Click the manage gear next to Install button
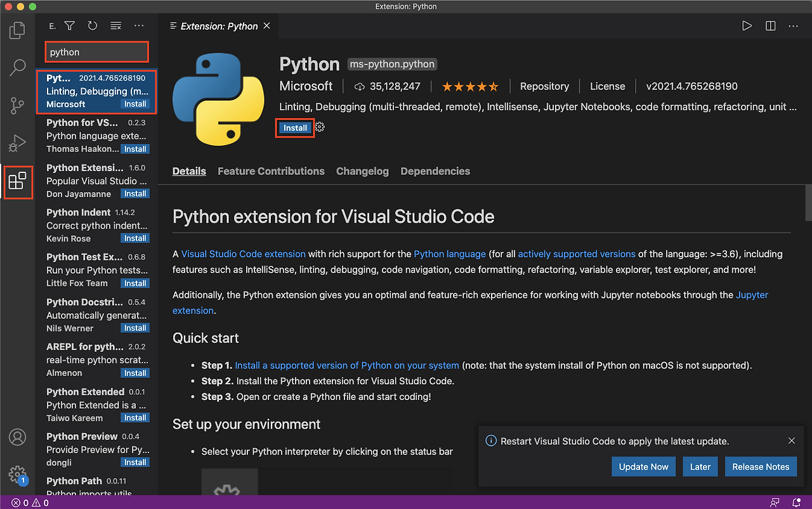Image resolution: width=812 pixels, height=509 pixels. pos(320,127)
